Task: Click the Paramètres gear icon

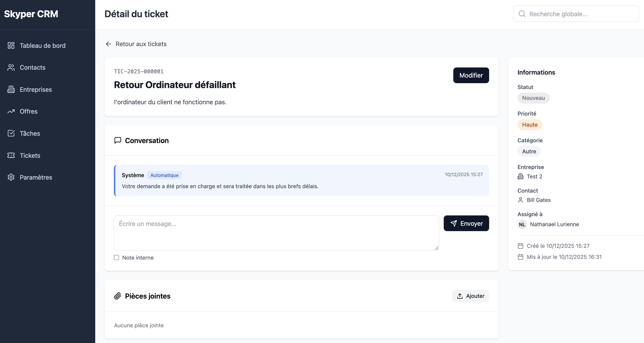Action: point(11,177)
